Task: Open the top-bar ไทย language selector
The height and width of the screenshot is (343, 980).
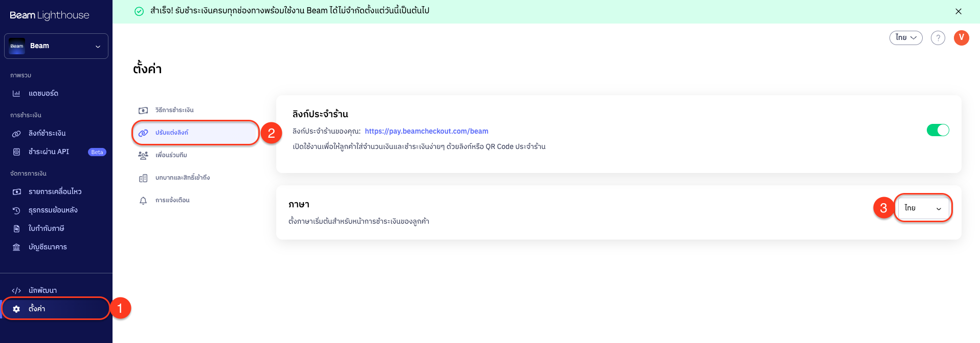Action: click(x=906, y=38)
